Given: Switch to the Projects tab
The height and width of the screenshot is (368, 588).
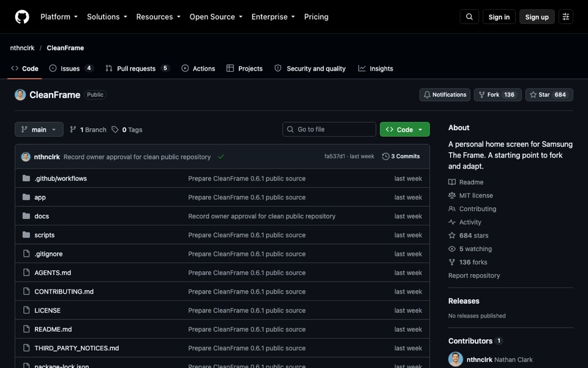Looking at the screenshot, I should [x=244, y=69].
